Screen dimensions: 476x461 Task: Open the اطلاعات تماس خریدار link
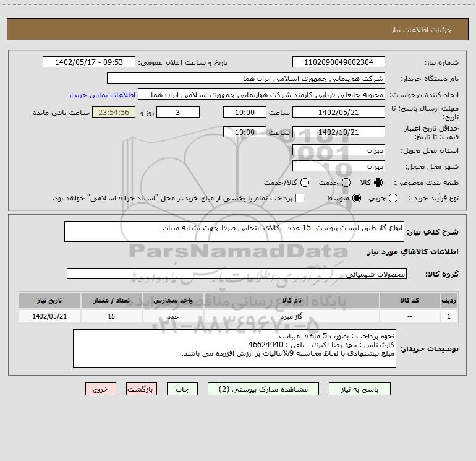coord(102,95)
